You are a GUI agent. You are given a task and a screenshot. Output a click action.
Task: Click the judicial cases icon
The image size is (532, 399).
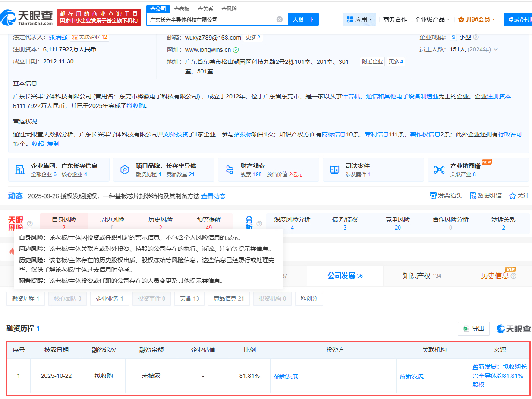pyautogui.click(x=334, y=170)
